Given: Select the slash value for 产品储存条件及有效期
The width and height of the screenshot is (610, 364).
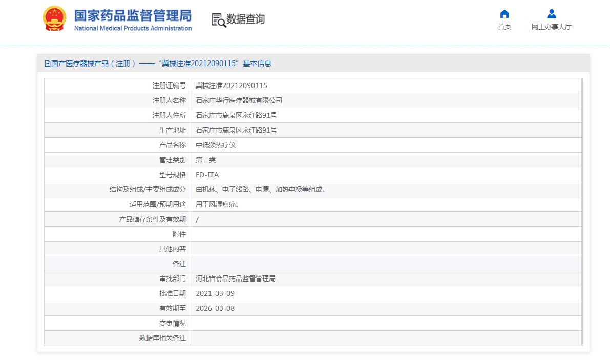Looking at the screenshot, I should coord(197,219).
